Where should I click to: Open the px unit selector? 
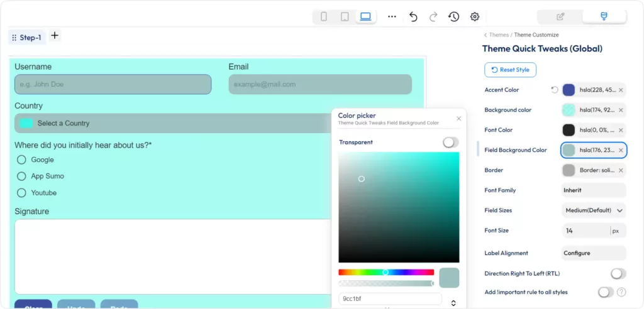[x=618, y=230]
